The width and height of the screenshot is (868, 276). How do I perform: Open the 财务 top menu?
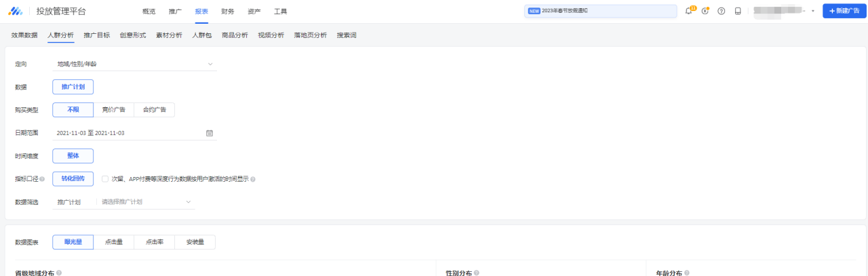[228, 12]
